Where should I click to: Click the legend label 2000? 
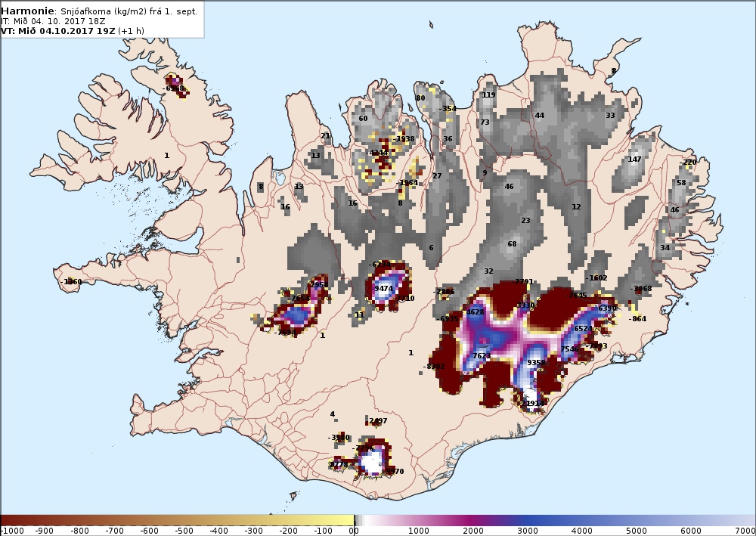[x=473, y=531]
